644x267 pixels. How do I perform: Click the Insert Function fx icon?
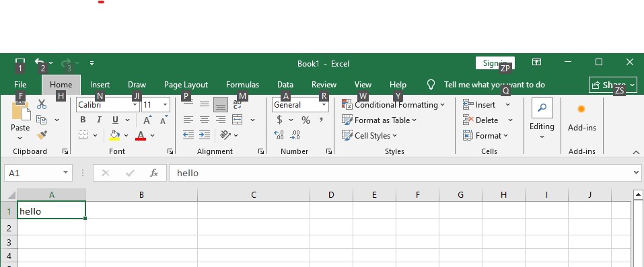(154, 173)
